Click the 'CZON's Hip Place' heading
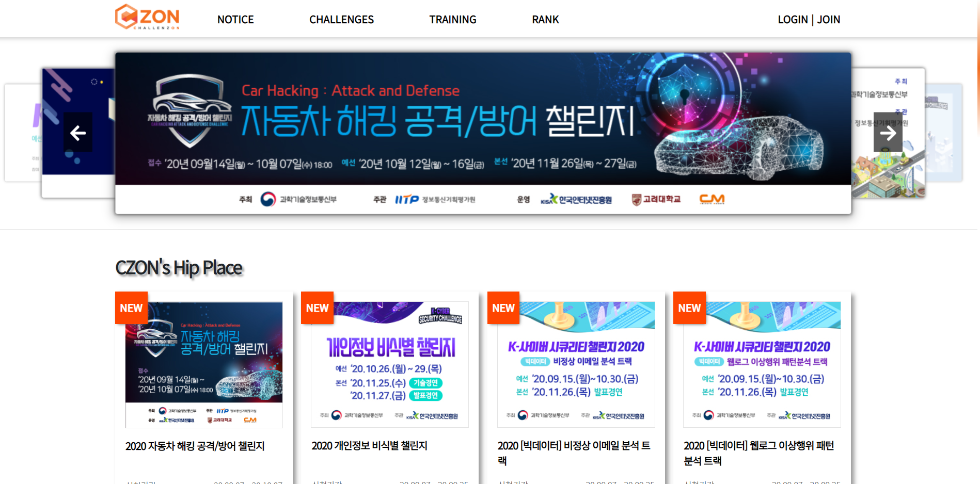The image size is (980, 484). (x=179, y=268)
